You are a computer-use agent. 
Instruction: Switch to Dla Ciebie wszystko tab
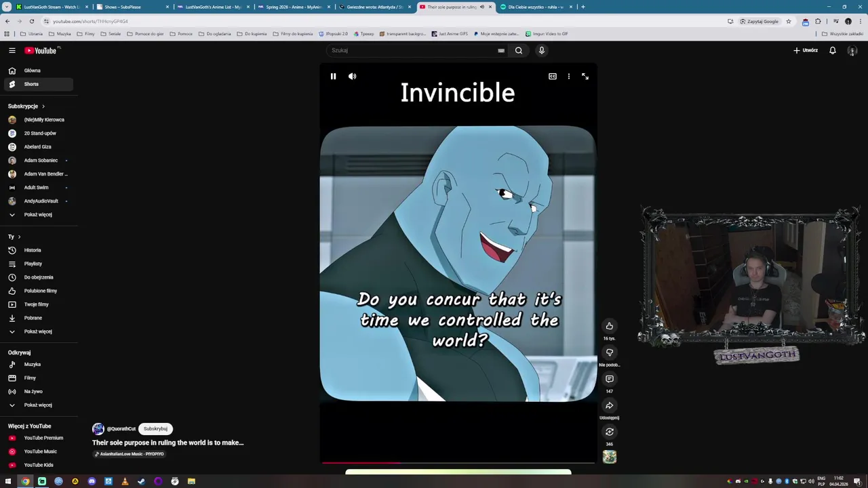point(536,7)
